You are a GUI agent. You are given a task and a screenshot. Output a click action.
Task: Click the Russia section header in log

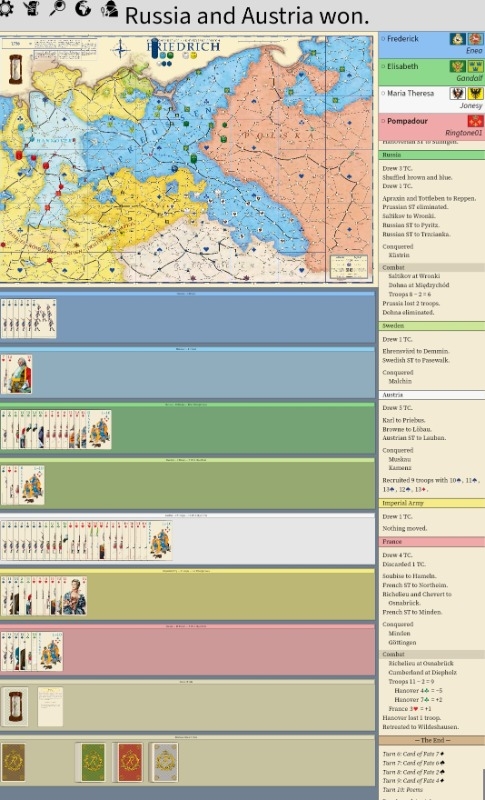click(x=431, y=155)
